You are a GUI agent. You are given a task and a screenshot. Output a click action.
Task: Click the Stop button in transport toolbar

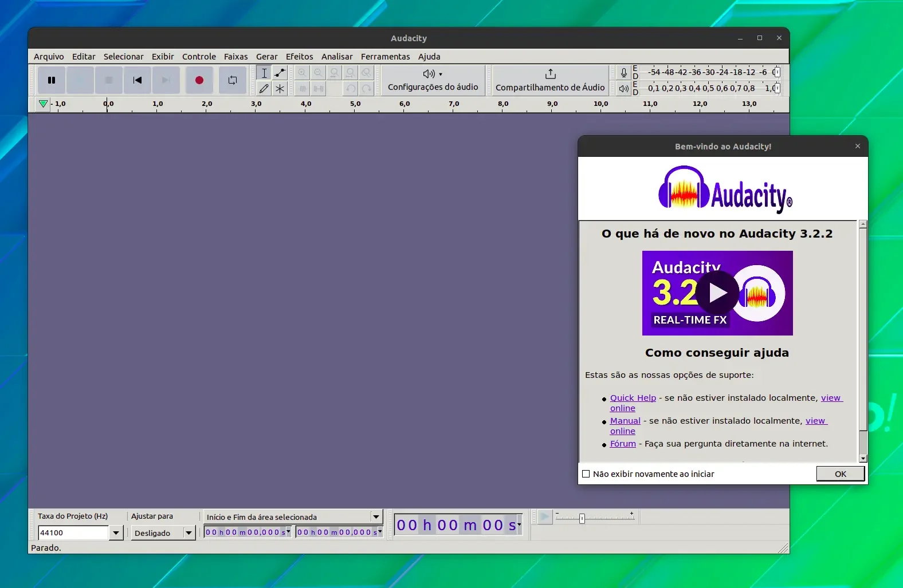click(x=109, y=80)
